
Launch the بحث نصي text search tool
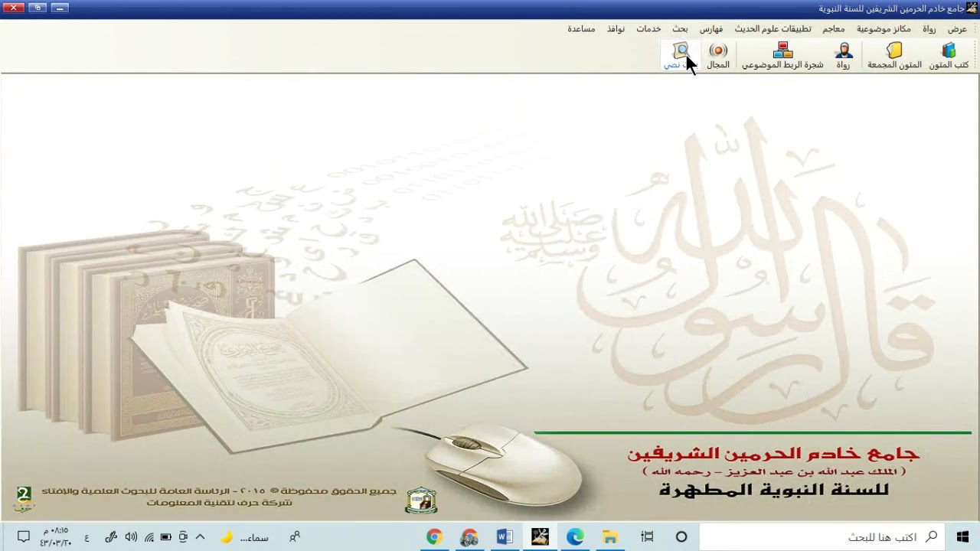pos(680,56)
